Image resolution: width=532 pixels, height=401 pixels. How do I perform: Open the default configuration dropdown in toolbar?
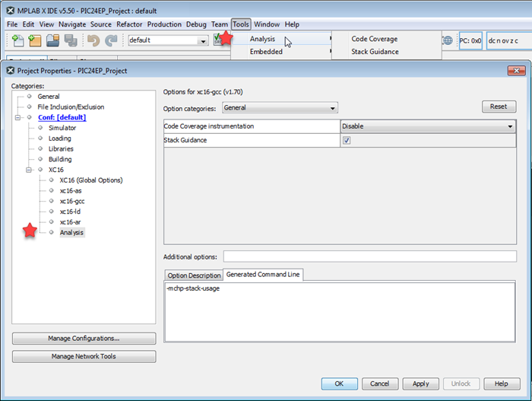pos(202,40)
